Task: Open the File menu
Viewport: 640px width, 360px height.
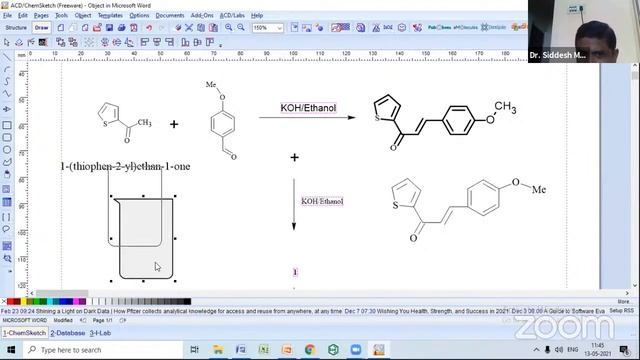Action: [7, 16]
